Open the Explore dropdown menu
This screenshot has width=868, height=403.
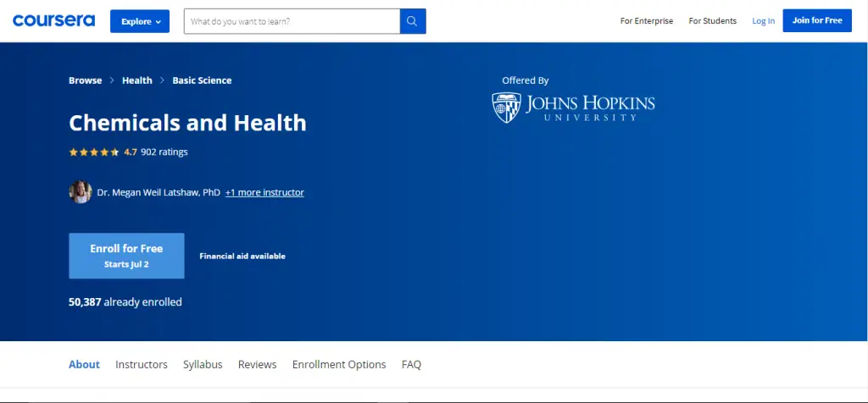click(x=140, y=21)
